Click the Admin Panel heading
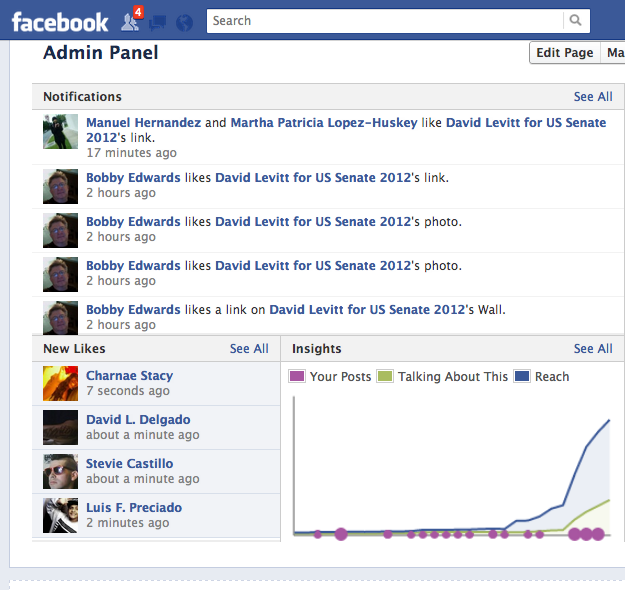The image size is (625, 590). 101,53
